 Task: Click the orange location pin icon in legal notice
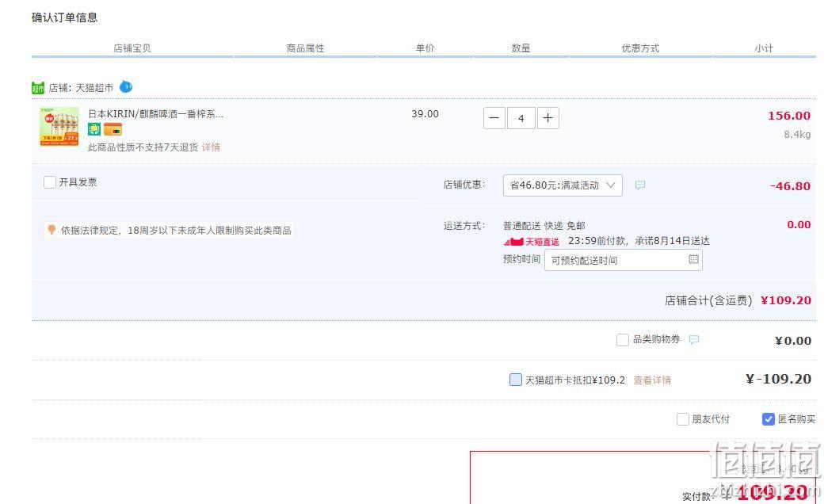[x=52, y=229]
